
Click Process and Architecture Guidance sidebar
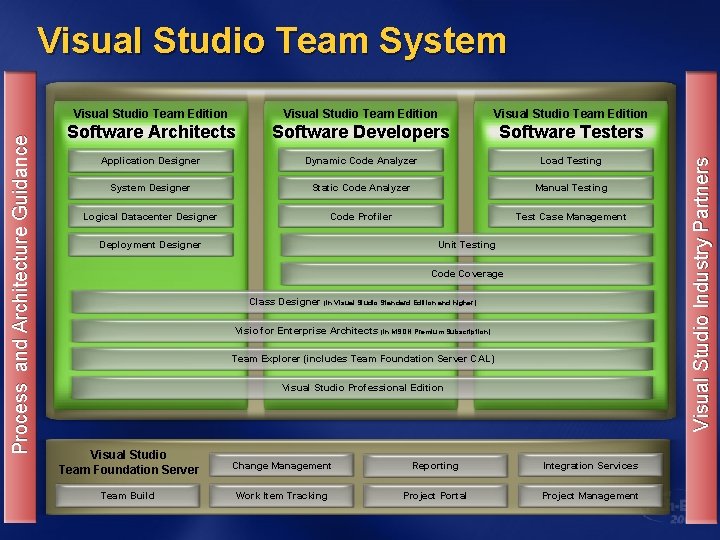(x=20, y=296)
